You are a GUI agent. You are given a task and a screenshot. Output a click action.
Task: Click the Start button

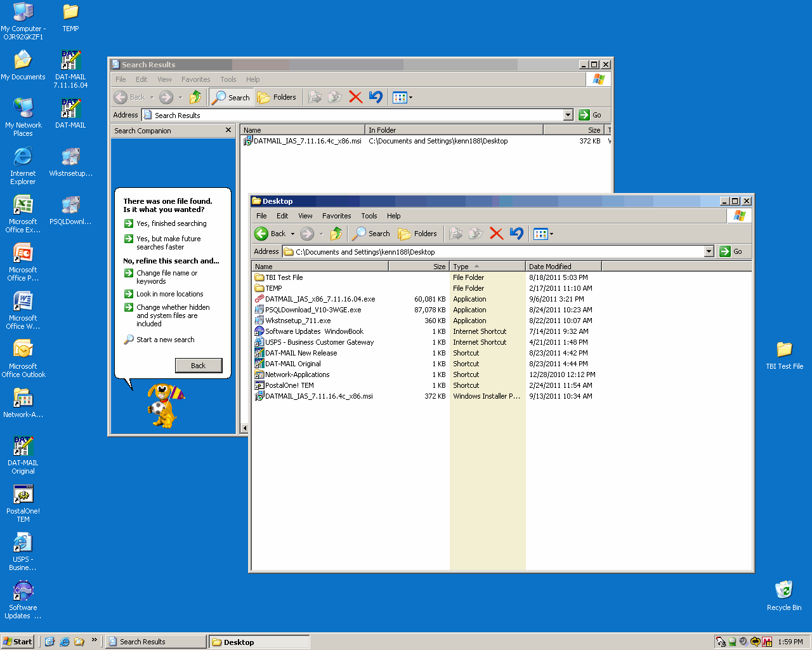point(17,642)
